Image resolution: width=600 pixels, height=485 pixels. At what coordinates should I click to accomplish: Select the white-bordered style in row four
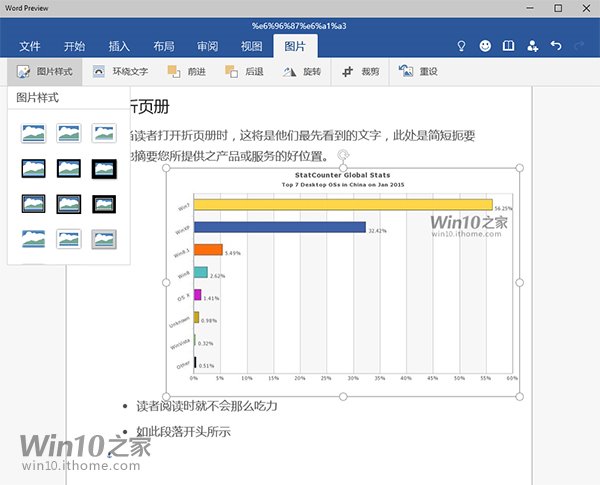coord(68,239)
